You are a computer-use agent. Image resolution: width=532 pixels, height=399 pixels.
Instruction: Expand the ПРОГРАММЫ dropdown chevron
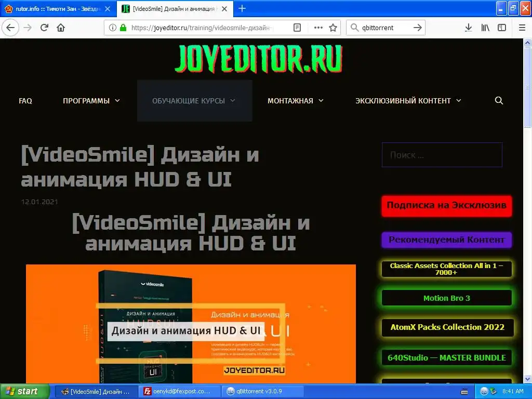tap(117, 100)
